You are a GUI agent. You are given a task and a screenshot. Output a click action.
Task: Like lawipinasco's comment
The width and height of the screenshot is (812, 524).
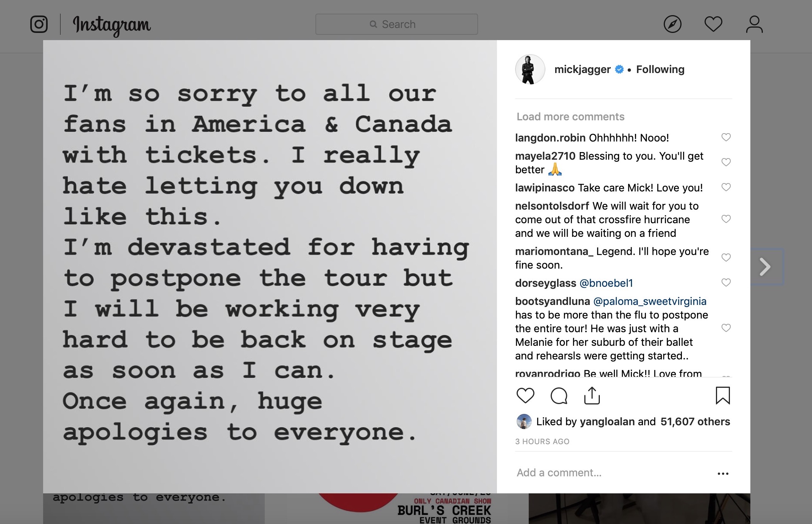click(x=726, y=187)
